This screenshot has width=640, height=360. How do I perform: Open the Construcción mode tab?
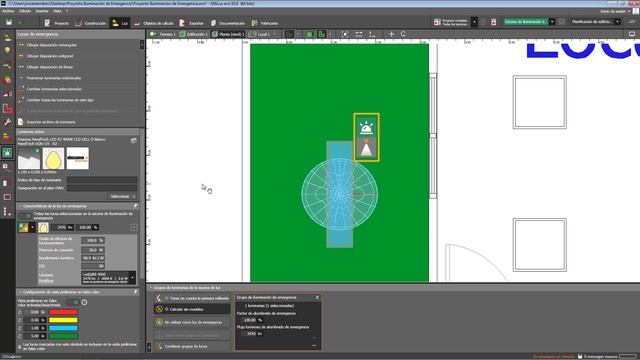(x=91, y=23)
